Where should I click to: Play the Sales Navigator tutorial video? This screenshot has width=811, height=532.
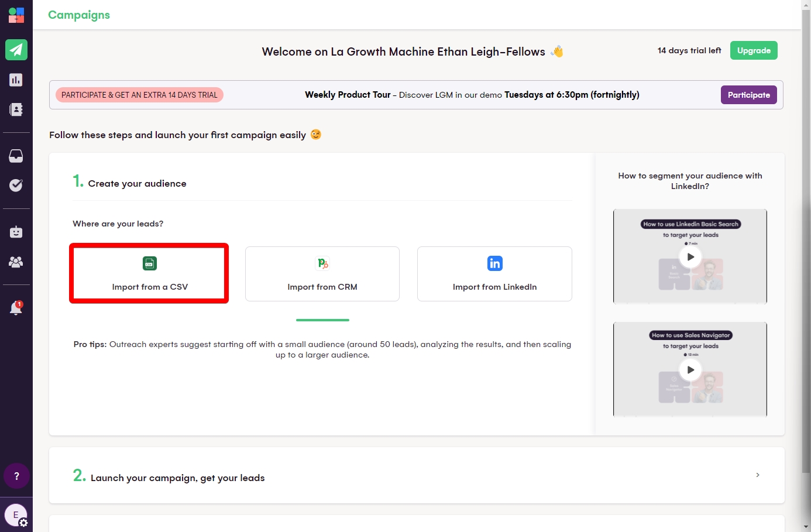[x=690, y=370]
